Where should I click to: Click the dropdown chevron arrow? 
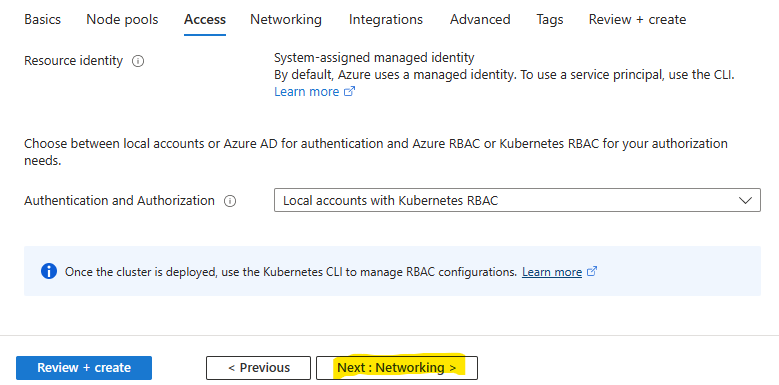pos(745,200)
